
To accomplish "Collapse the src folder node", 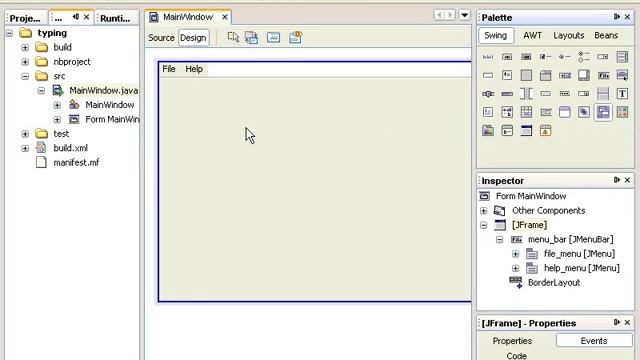I will tap(25, 76).
